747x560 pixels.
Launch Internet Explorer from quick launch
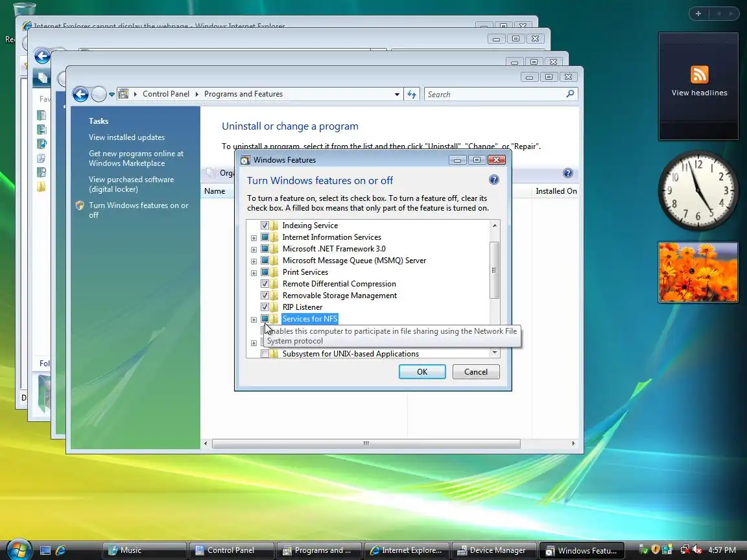(60, 550)
